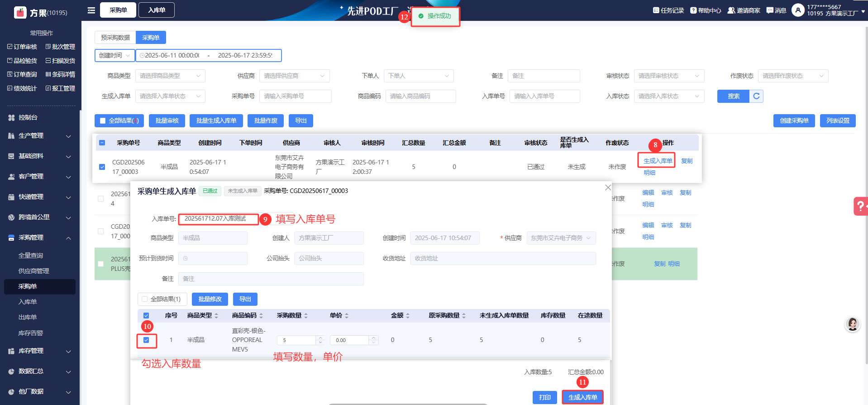Click the 创建采购单 button
The width and height of the screenshot is (868, 405).
pos(794,121)
